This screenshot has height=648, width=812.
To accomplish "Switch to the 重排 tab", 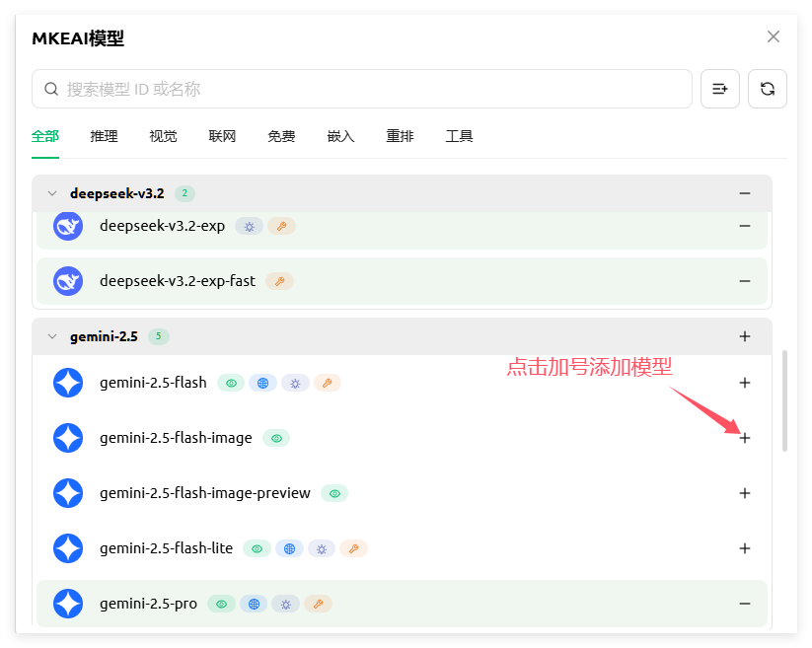I will [x=400, y=136].
